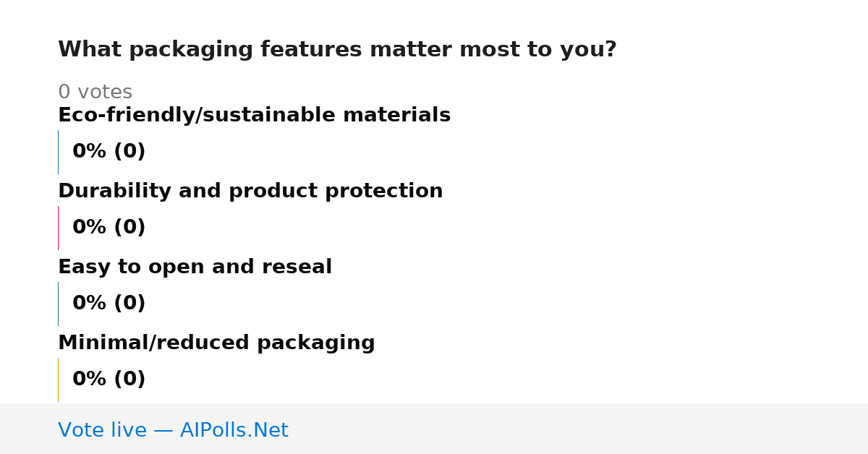This screenshot has height=454, width=868.
Task: Click the 0 votes counter
Action: click(x=95, y=93)
